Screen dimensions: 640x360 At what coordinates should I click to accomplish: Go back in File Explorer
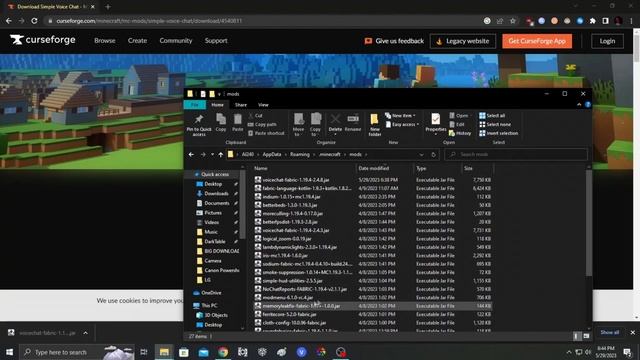point(191,155)
